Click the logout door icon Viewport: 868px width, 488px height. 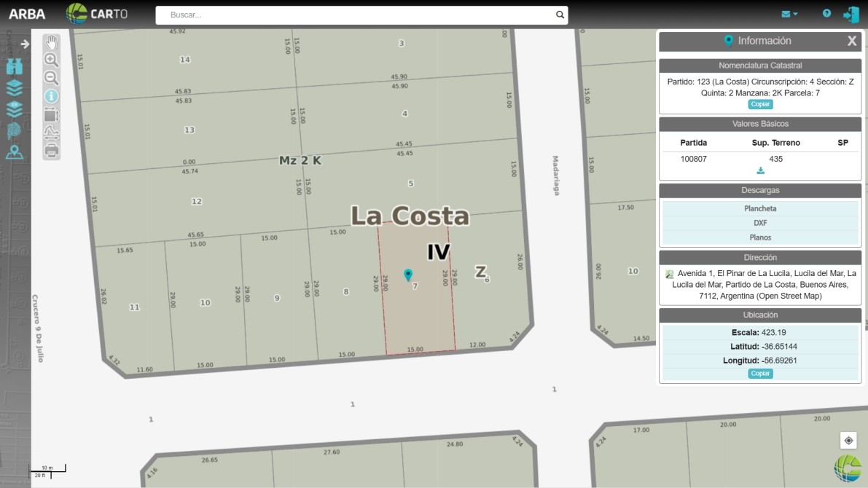(x=851, y=14)
